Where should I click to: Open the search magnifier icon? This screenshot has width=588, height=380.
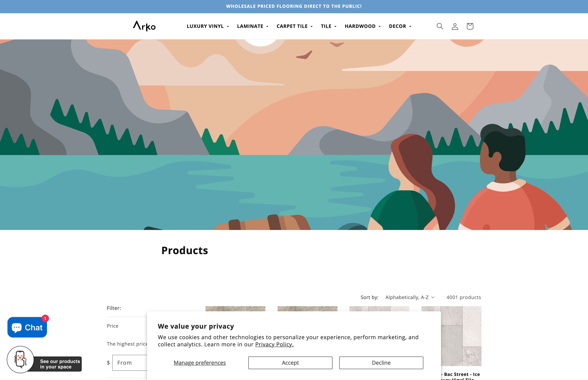point(440,26)
